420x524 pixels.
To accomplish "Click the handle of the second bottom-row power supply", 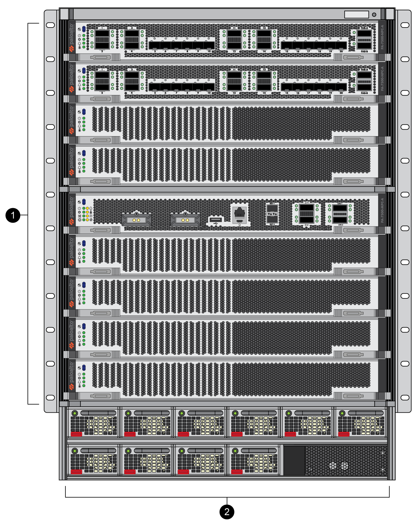I will pos(152,451).
